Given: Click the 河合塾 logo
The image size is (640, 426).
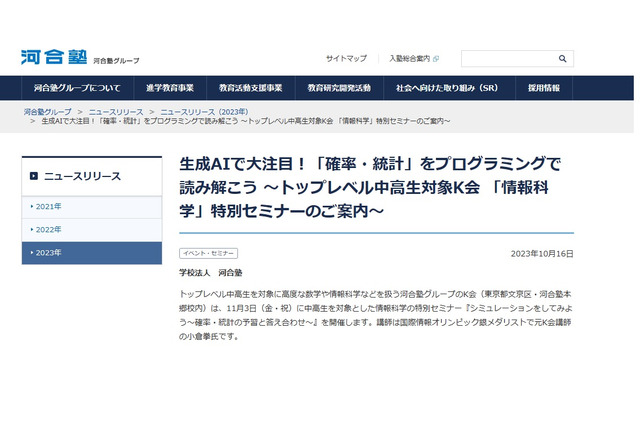Looking at the screenshot, I should click(x=54, y=57).
